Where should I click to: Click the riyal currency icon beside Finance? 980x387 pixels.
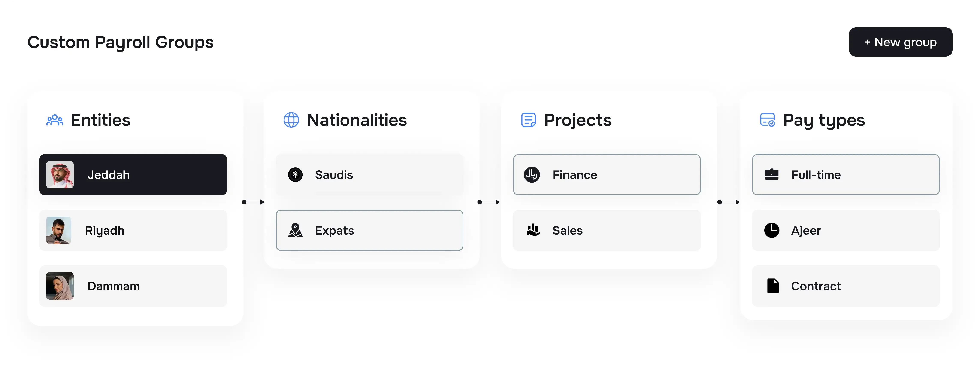533,175
